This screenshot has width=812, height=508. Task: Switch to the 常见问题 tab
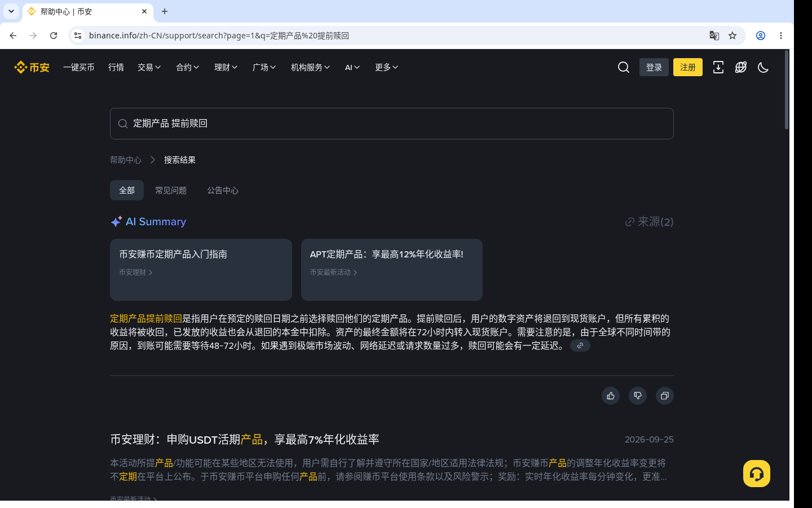(171, 190)
